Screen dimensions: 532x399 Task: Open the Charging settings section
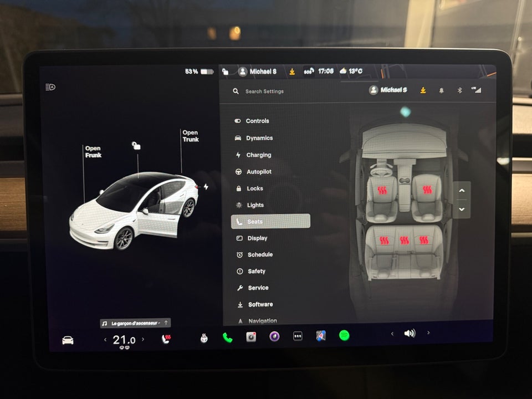point(258,155)
